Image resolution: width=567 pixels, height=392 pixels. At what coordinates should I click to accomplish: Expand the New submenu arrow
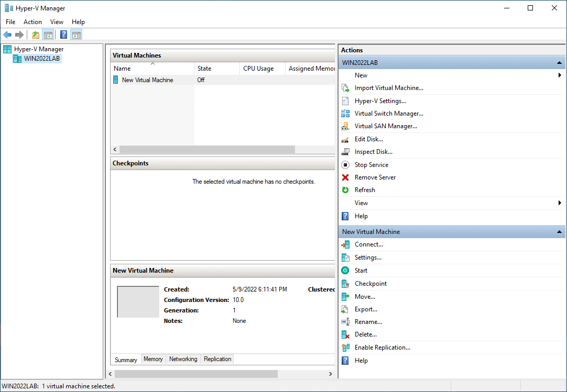tap(560, 75)
